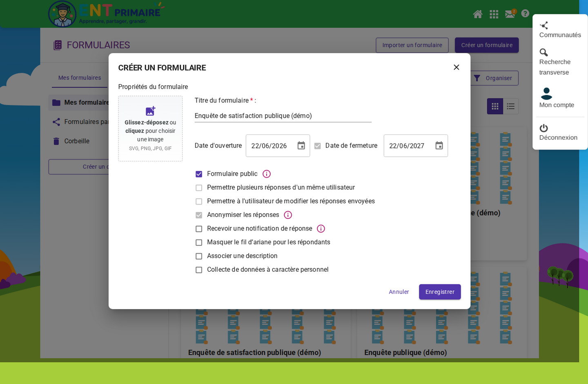Check Collecte de données à caractère personnel

(199, 270)
